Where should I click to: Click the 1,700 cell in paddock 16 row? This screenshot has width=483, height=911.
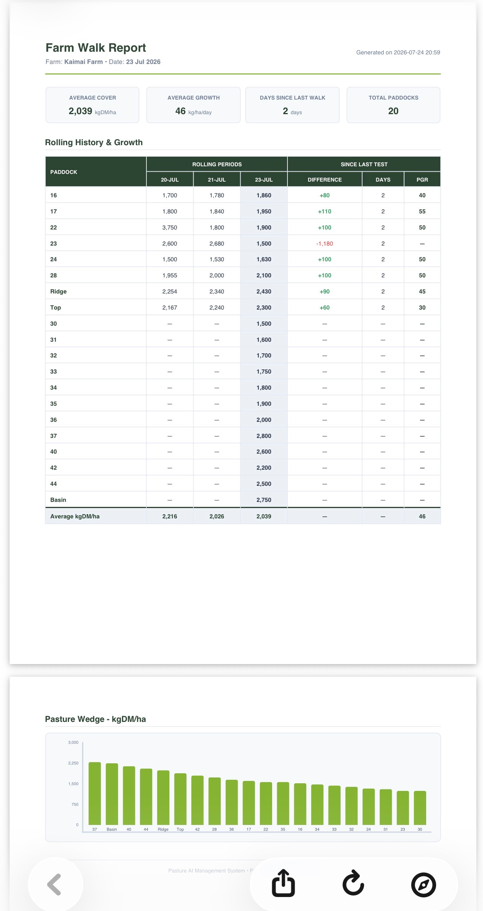point(169,196)
